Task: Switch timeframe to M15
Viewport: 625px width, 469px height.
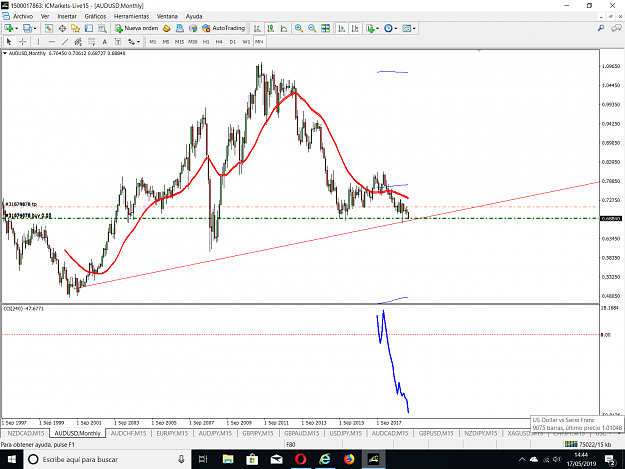Action: point(179,41)
